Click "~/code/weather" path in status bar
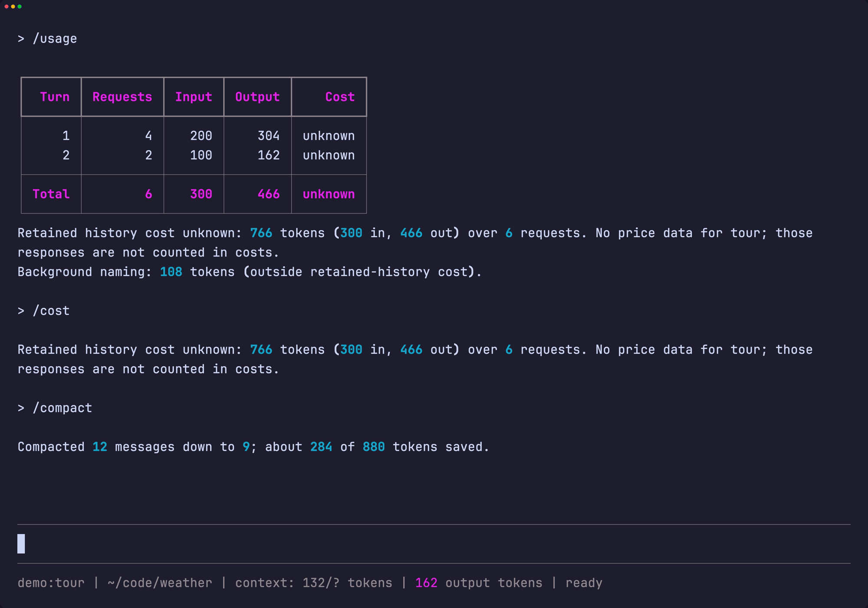 click(160, 583)
